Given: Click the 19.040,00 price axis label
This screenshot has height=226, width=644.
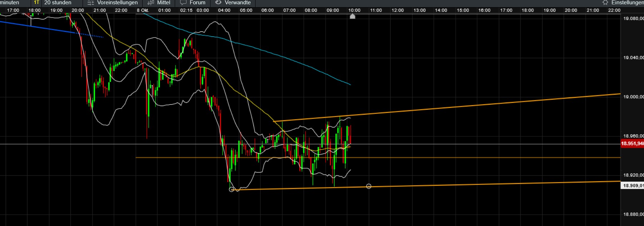Looking at the screenshot, I should (x=633, y=57).
